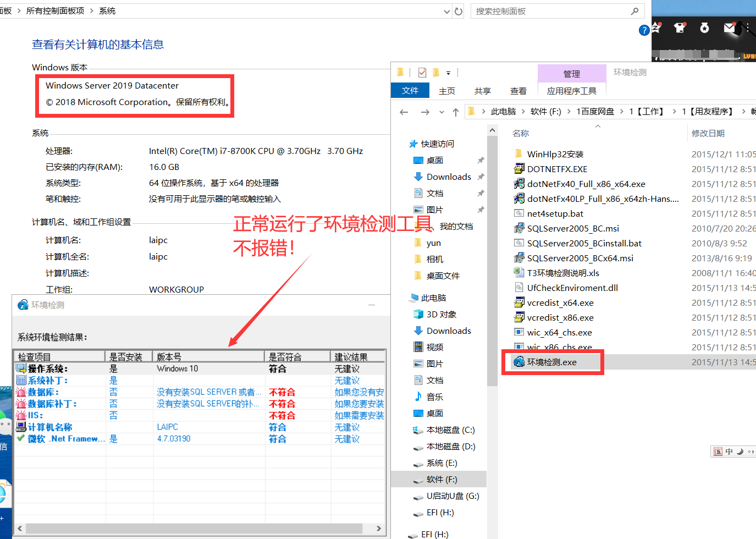This screenshot has width=756, height=539.
Task: Click 所有控制面板项 breadcrumb
Action: coord(56,11)
